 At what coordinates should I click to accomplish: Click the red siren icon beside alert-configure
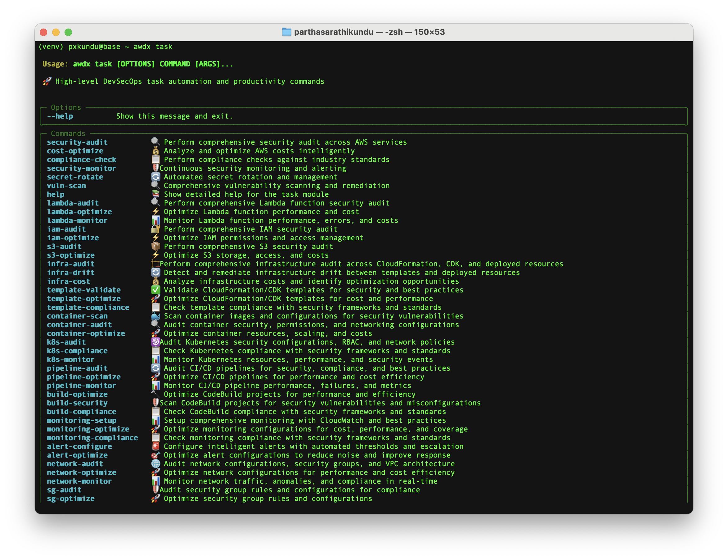click(155, 446)
